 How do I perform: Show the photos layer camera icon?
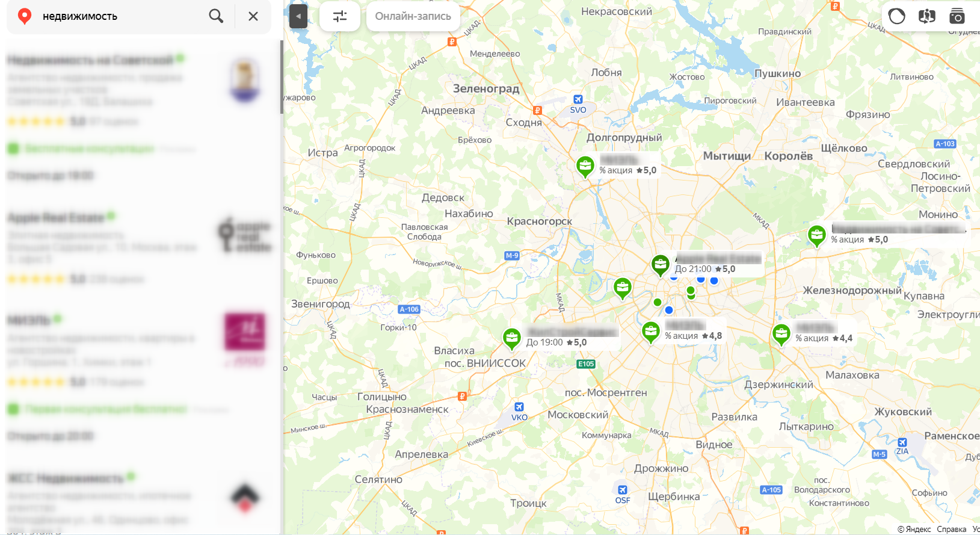click(957, 16)
